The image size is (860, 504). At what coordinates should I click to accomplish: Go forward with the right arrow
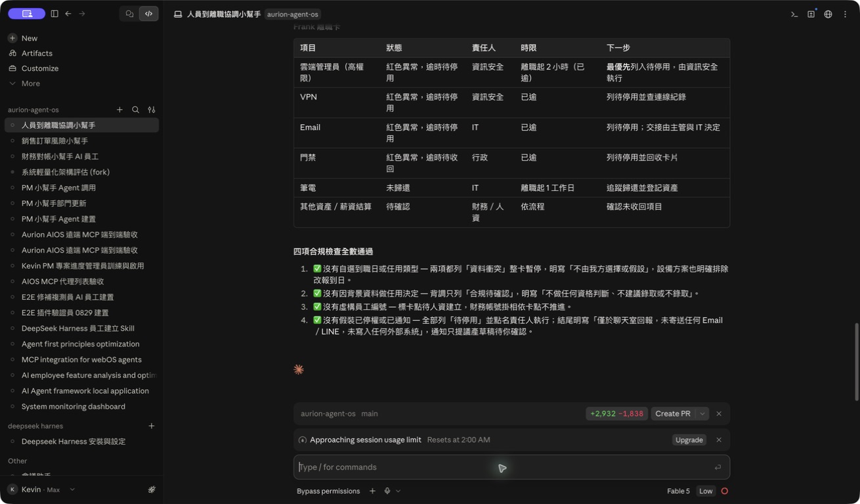(x=82, y=14)
